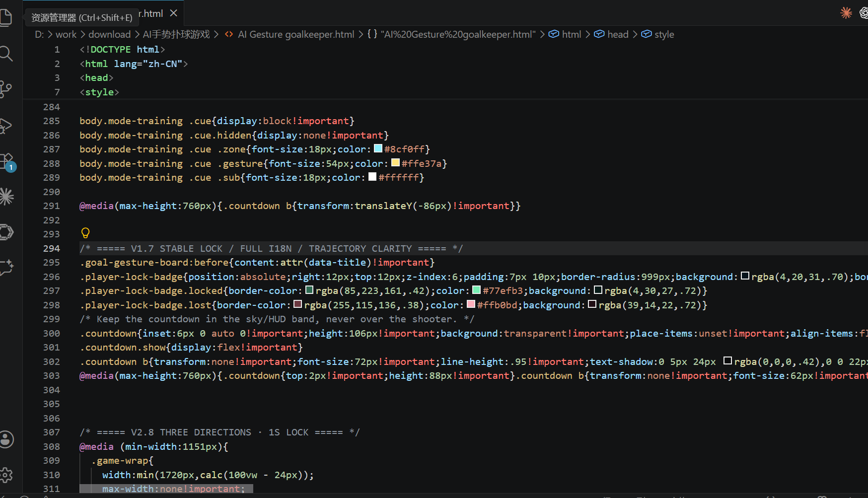Click "max-width:none!important;" on line 311
Screen dimensions: 868x498
pyautogui.click(x=174, y=489)
